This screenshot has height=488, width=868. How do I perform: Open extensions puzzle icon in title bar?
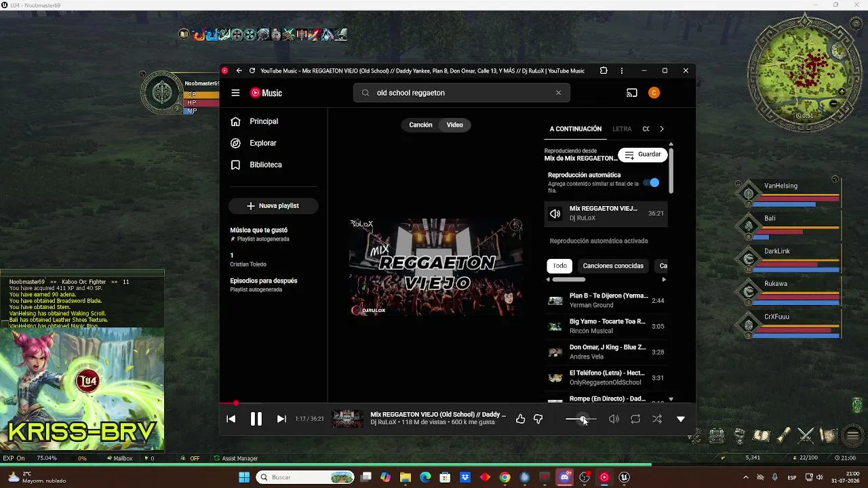tap(604, 70)
